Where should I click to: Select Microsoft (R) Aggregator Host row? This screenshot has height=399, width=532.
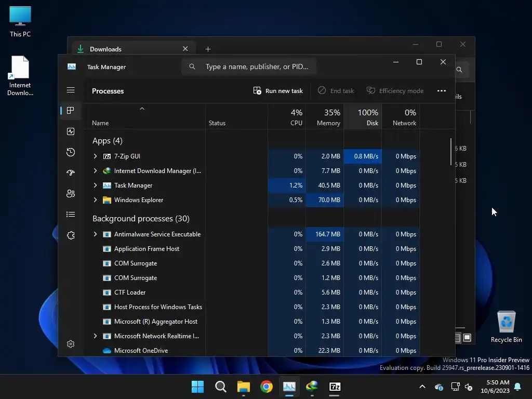click(x=252, y=322)
